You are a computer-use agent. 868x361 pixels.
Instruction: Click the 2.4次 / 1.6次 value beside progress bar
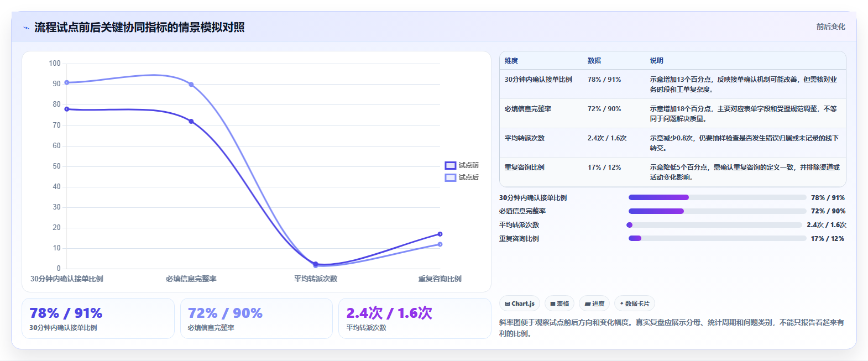point(827,225)
